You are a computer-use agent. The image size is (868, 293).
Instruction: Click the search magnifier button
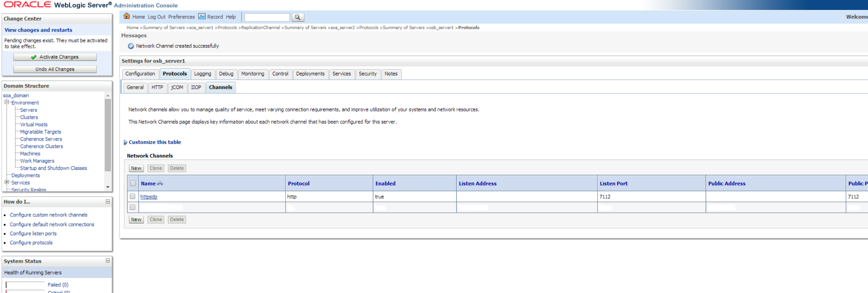point(297,17)
